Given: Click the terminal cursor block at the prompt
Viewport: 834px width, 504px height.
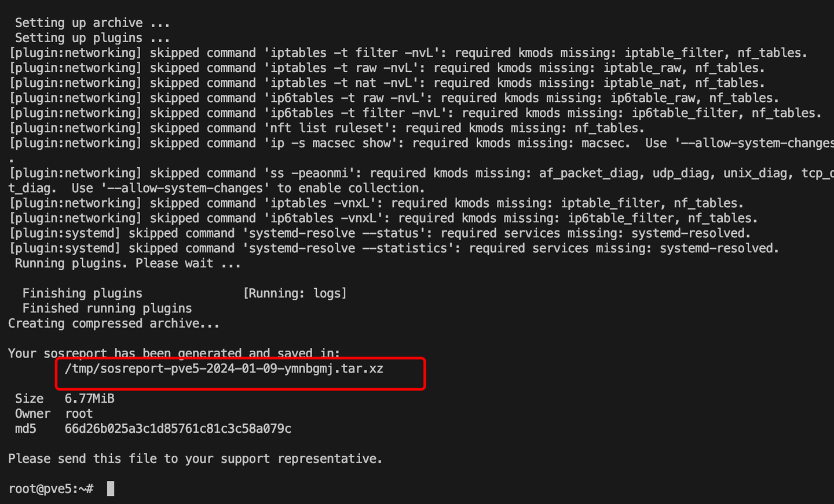Looking at the screenshot, I should tap(111, 488).
